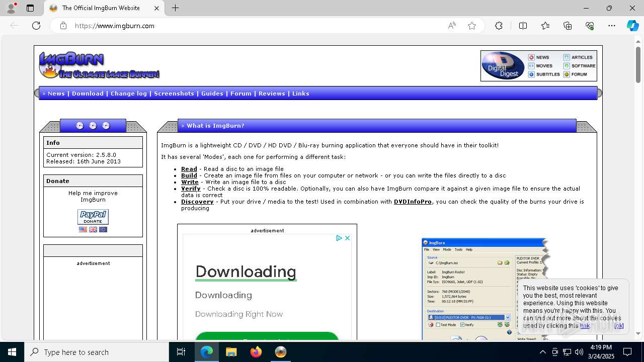
Task: Open the Write mode link
Action: click(x=190, y=182)
